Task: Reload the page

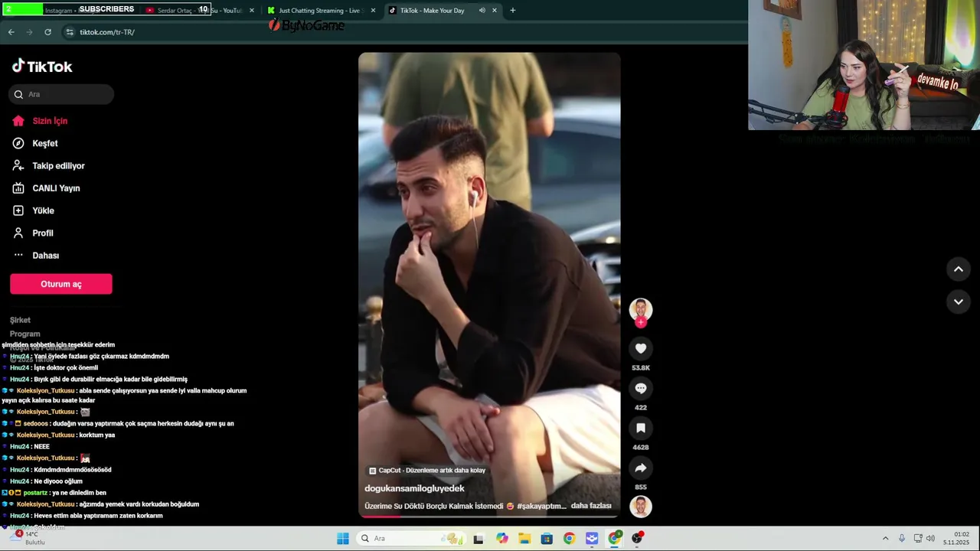Action: point(47,32)
